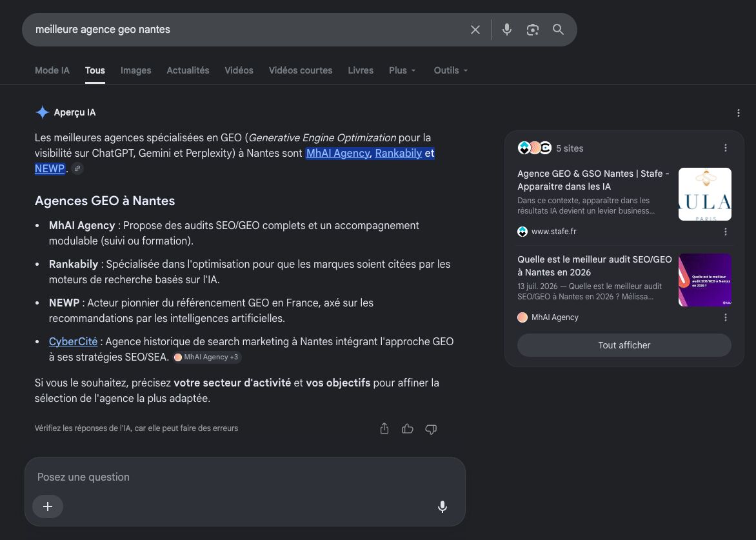Click MhAI Agency favicon in source card
The image size is (756, 540).
coord(522,317)
